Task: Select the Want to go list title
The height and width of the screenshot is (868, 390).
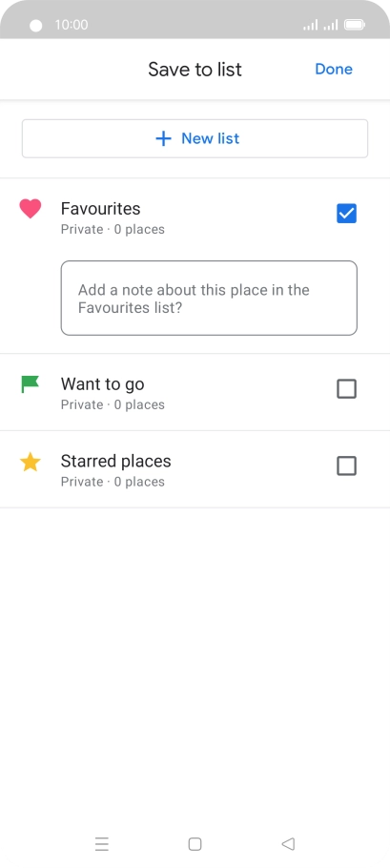Action: click(x=102, y=384)
